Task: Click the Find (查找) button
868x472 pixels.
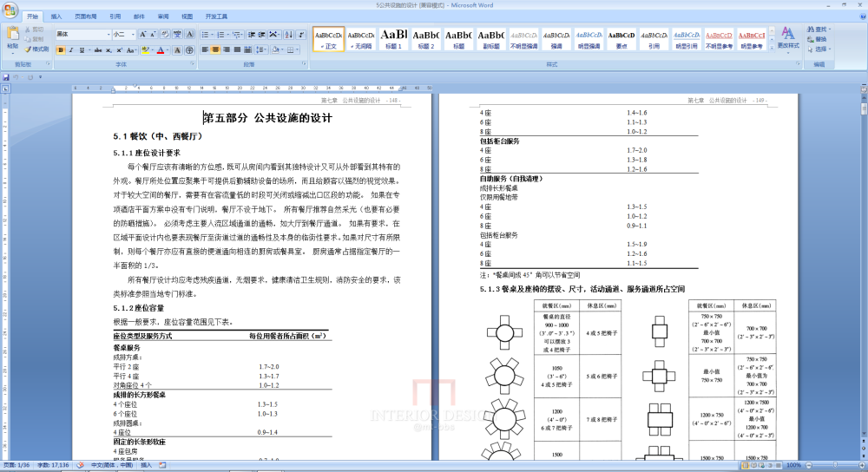Action: [819, 29]
